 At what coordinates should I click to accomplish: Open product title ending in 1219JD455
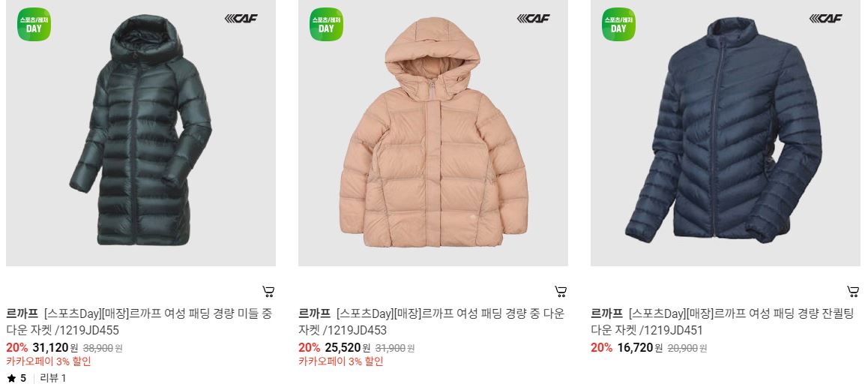coord(157,322)
